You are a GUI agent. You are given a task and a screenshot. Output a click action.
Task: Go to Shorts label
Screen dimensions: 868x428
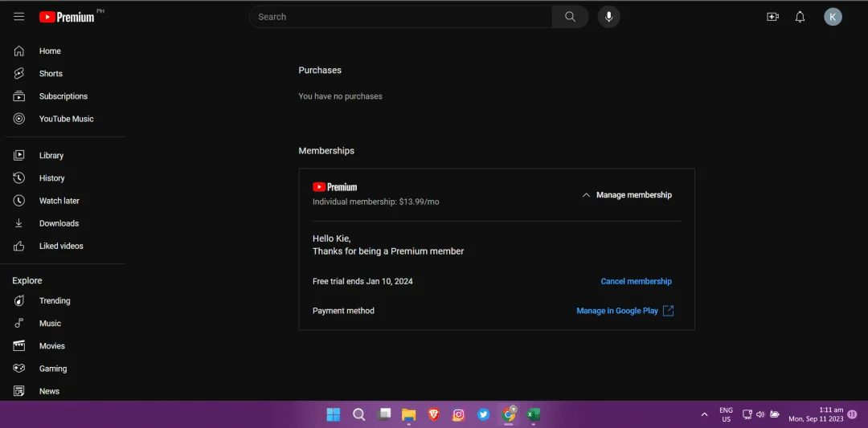[51, 74]
